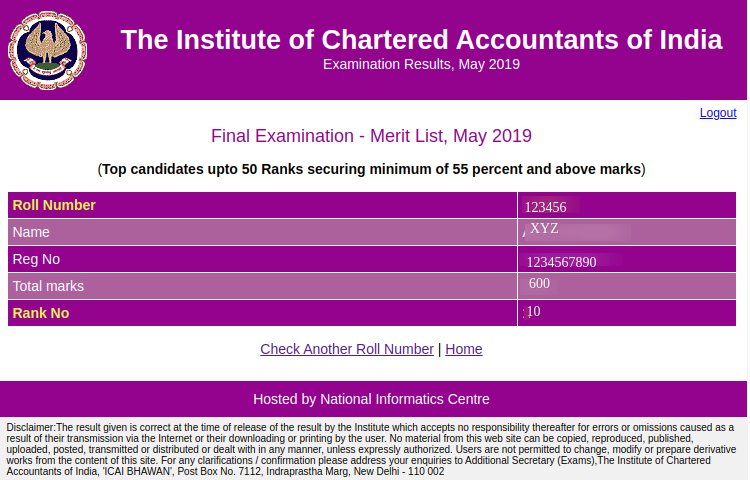Select the rank value 10
This screenshot has width=750, height=480.
[533, 311]
